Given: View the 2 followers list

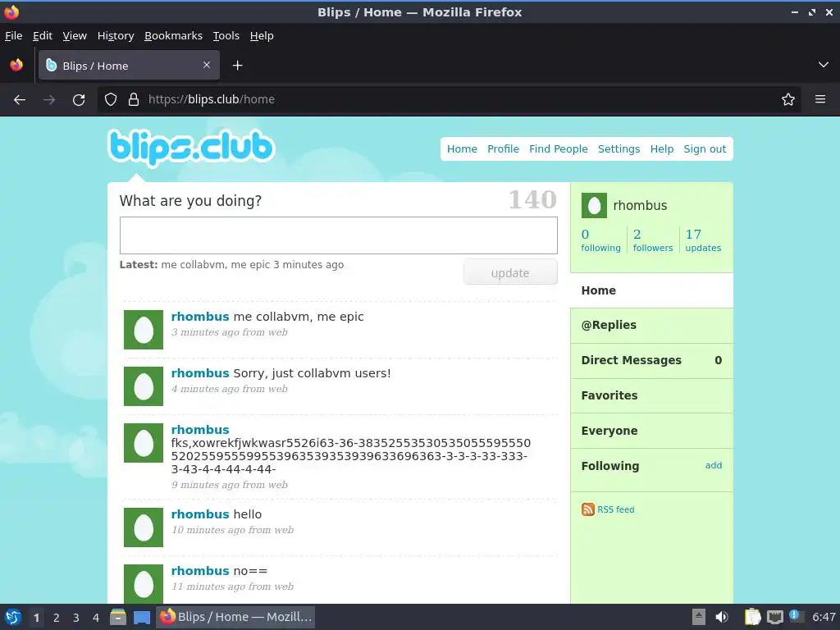Looking at the screenshot, I should (x=652, y=240).
